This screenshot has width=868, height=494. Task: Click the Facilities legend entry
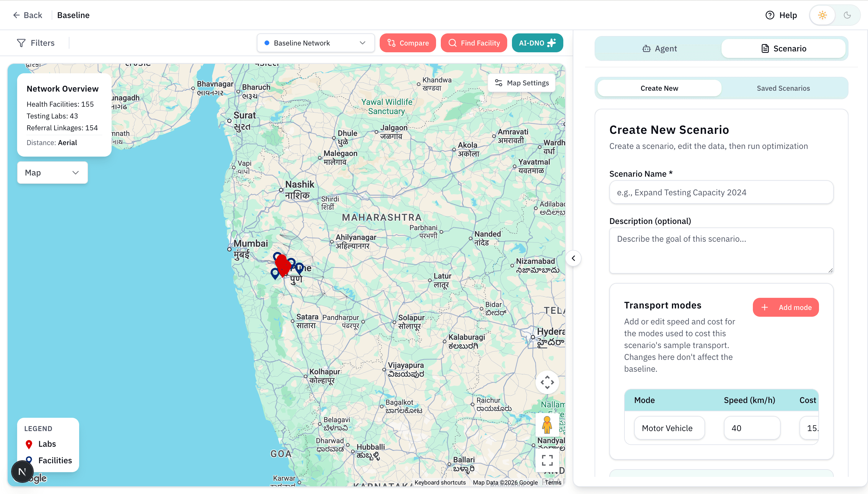pyautogui.click(x=48, y=460)
